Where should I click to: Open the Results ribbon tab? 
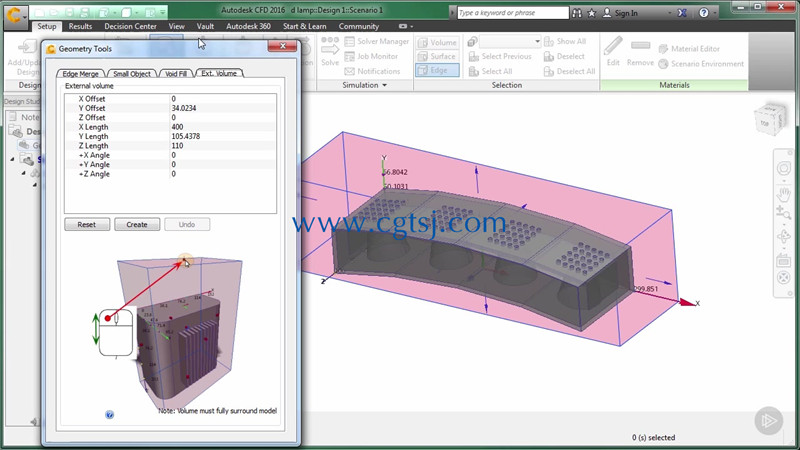(80, 26)
